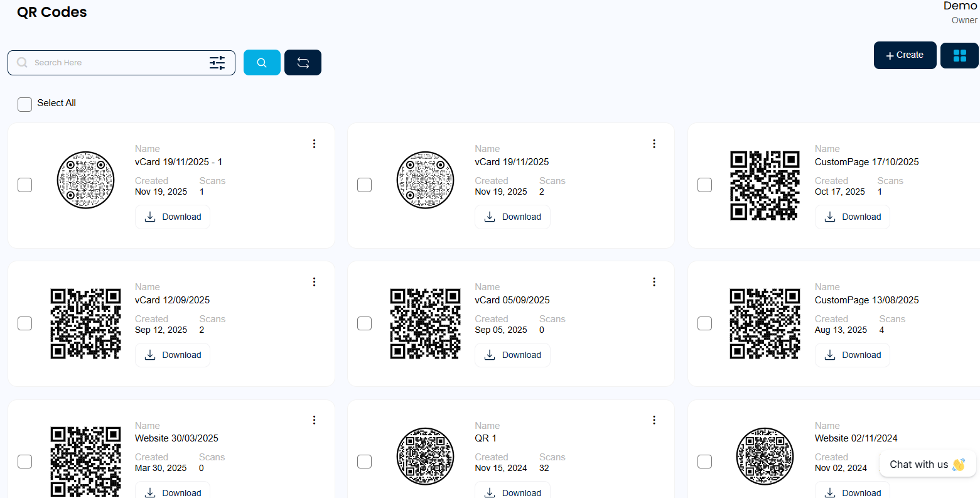Screen dimensions: 980x498
Task: Click the QR 1 circular code thumbnail
Action: point(425,457)
